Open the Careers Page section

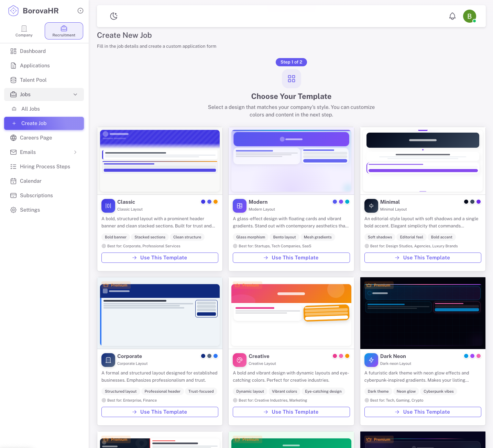pos(36,137)
